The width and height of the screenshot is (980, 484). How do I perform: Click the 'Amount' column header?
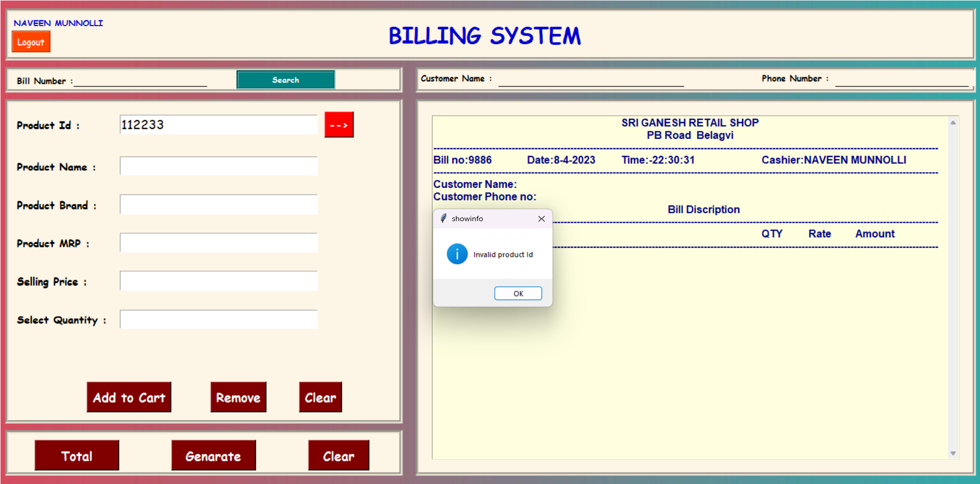(x=875, y=234)
